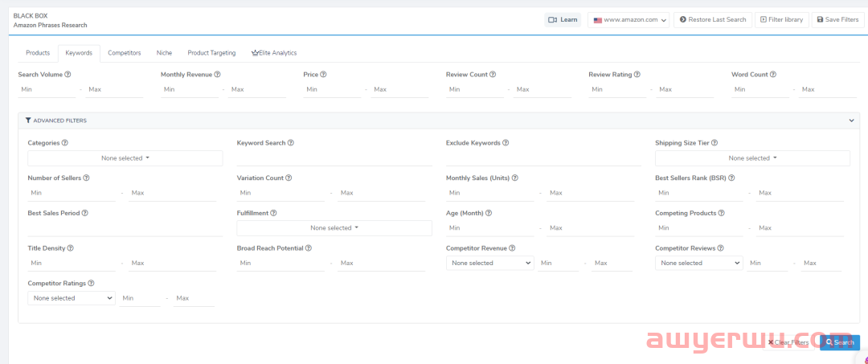This screenshot has height=364, width=868.
Task: Click the Broad Reach Potential help icon
Action: (x=309, y=248)
